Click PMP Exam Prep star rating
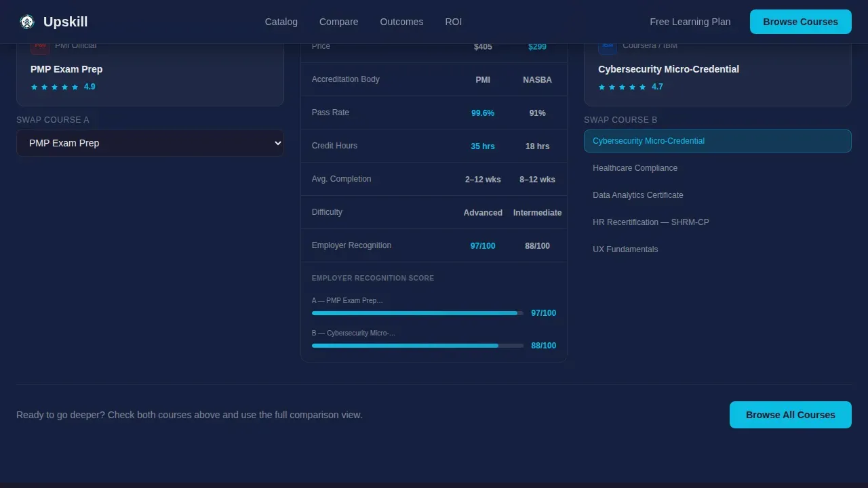 [63, 87]
